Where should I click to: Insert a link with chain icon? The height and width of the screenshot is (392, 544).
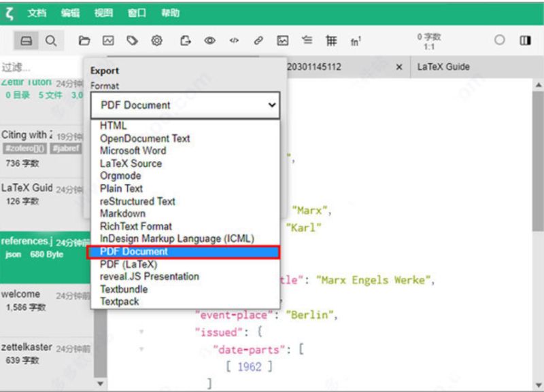pos(258,41)
